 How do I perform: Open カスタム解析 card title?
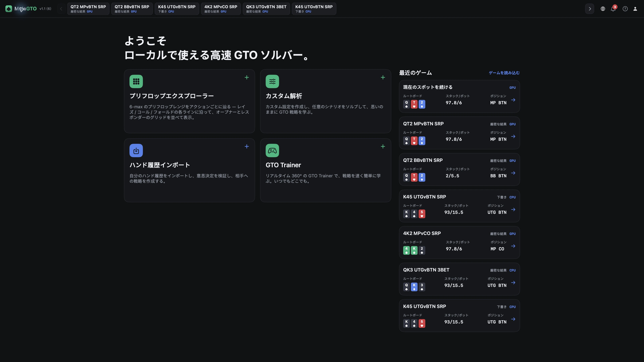pyautogui.click(x=284, y=96)
